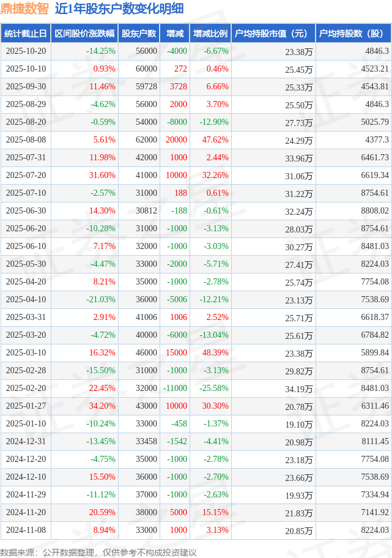Select the 2024-12-31 date row
This screenshot has height=558, width=392.
(x=25, y=442)
